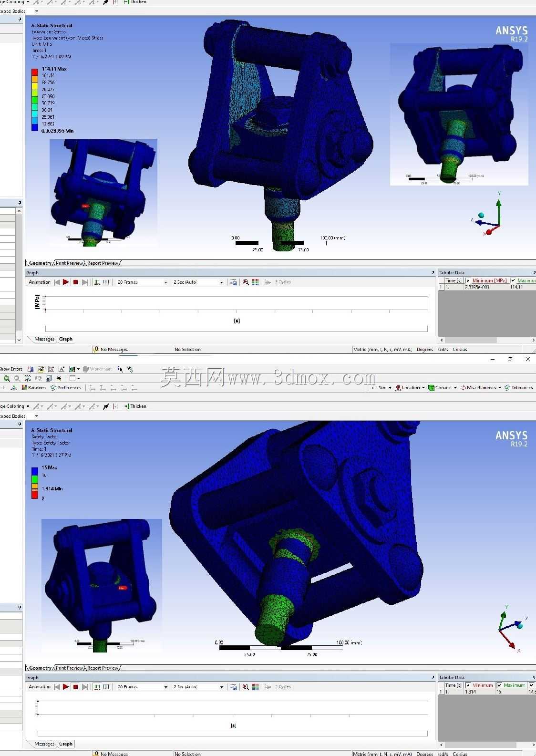This screenshot has height=756, width=536.
Task: Click the coordinate systems triad icon left of Random
Action: coord(14,387)
